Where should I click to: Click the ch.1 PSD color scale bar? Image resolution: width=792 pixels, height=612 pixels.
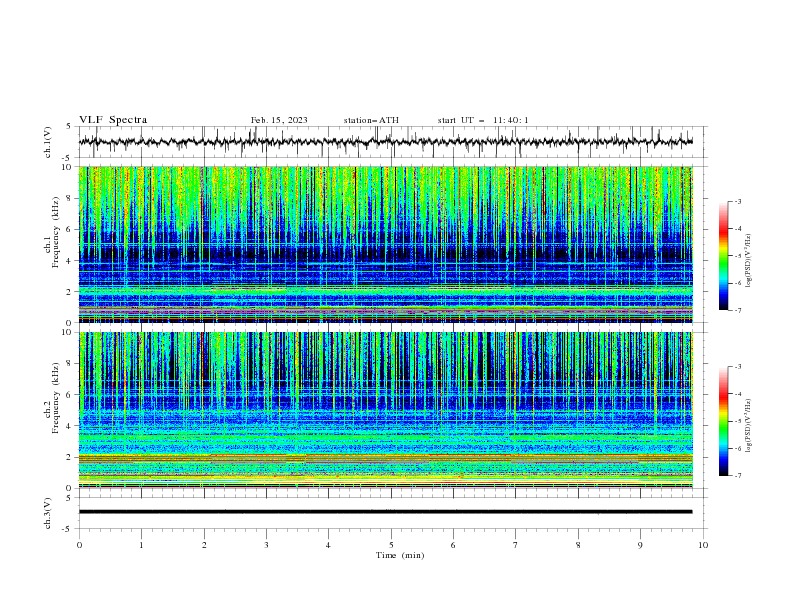723,256
